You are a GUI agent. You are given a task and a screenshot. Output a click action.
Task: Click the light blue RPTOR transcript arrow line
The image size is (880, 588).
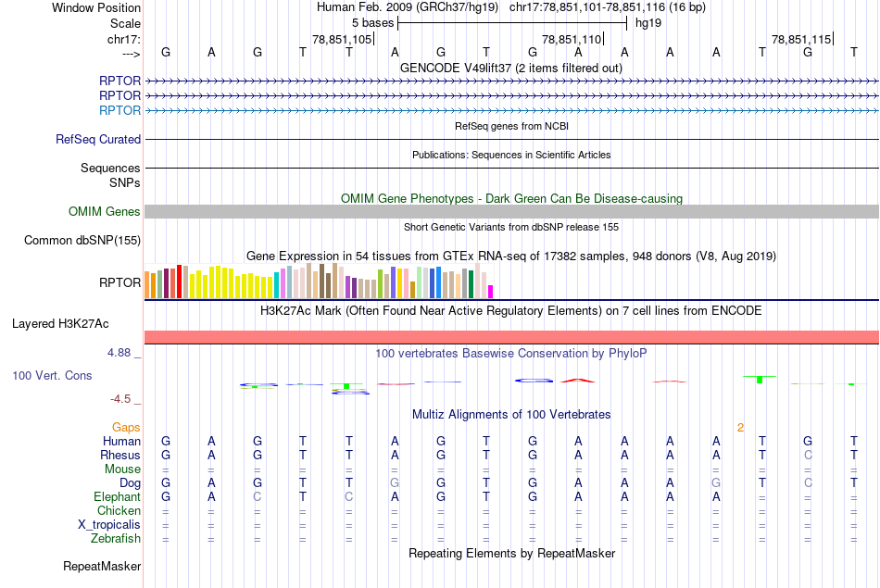pyautogui.click(x=511, y=110)
